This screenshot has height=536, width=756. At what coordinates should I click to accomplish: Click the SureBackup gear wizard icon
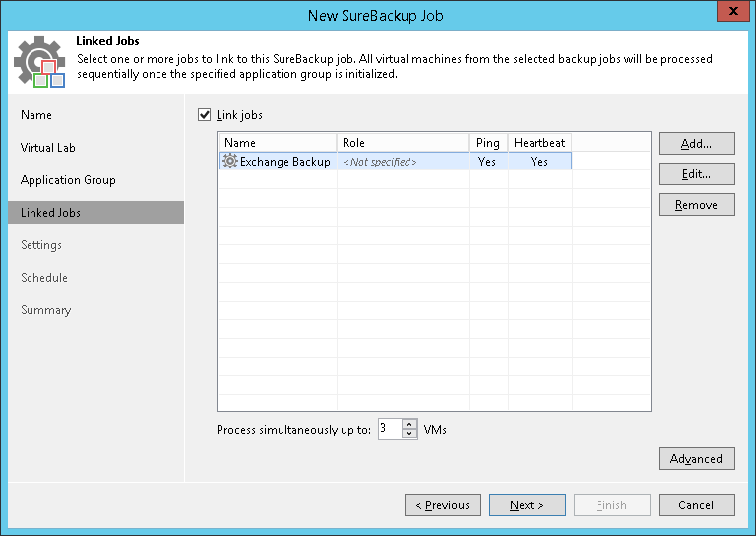pos(39,63)
